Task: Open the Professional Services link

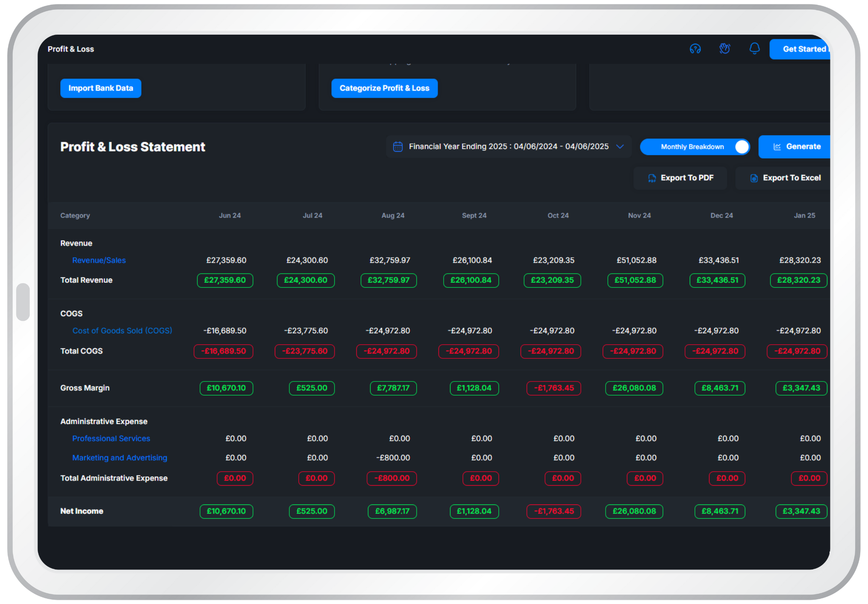Action: tap(111, 438)
